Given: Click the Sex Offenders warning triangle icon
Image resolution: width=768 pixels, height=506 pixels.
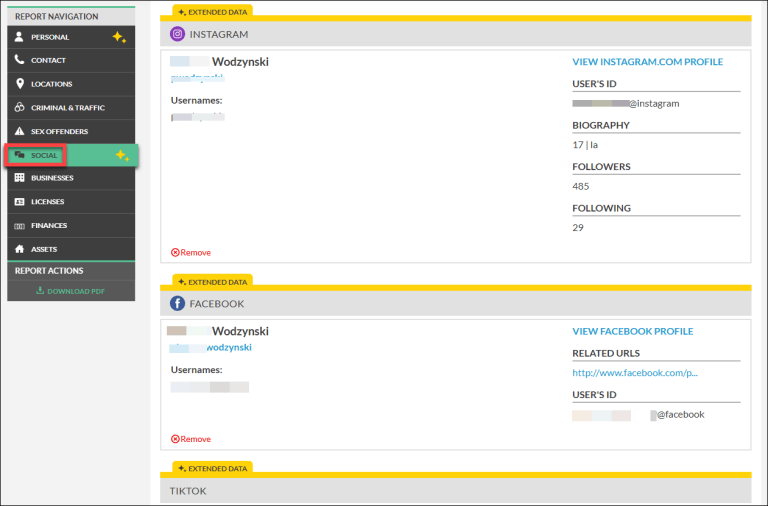Looking at the screenshot, I should tap(19, 132).
